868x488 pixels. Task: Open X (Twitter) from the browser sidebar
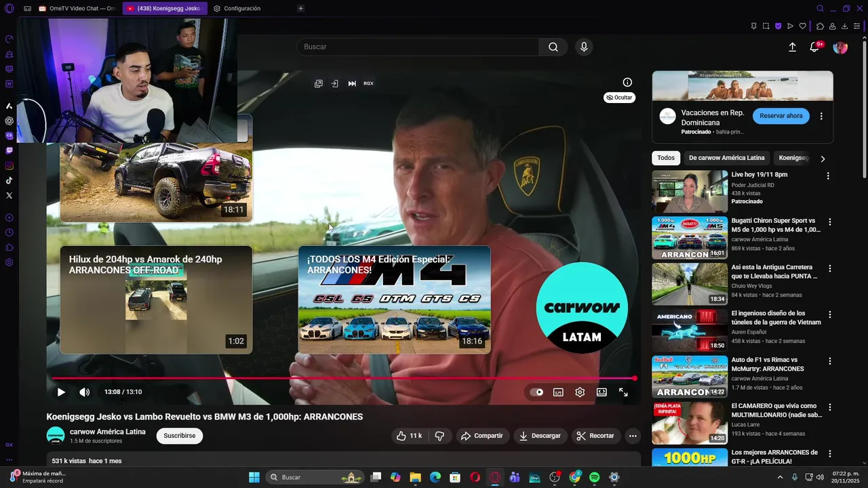[9, 195]
